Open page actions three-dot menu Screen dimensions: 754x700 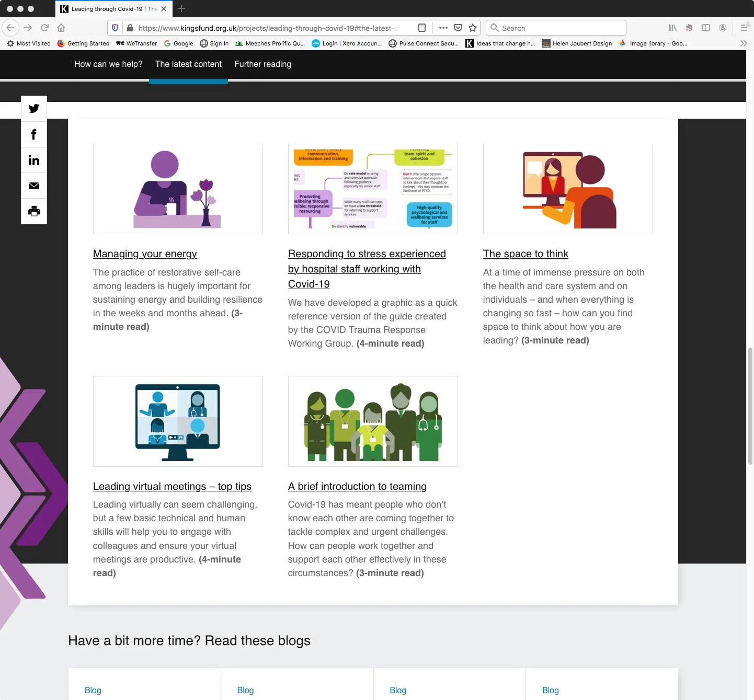tap(443, 28)
